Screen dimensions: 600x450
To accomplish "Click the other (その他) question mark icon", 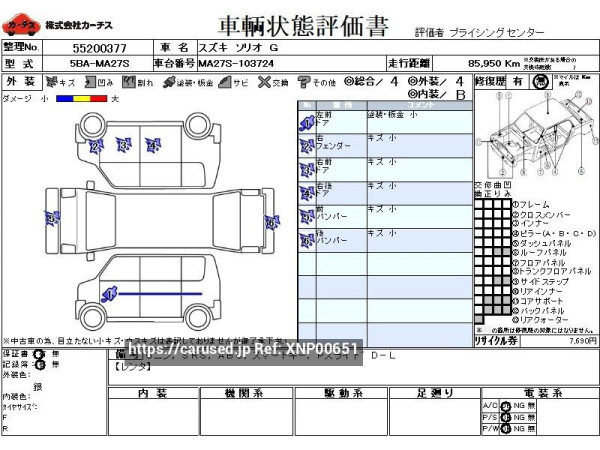I will [x=303, y=82].
